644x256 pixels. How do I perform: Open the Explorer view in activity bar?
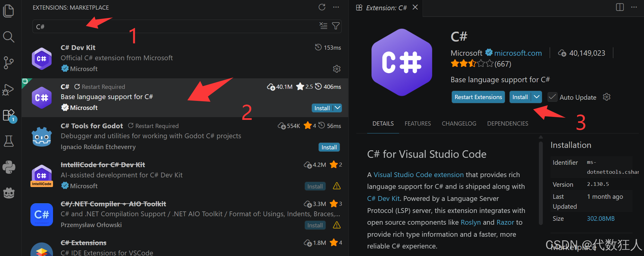click(8, 11)
